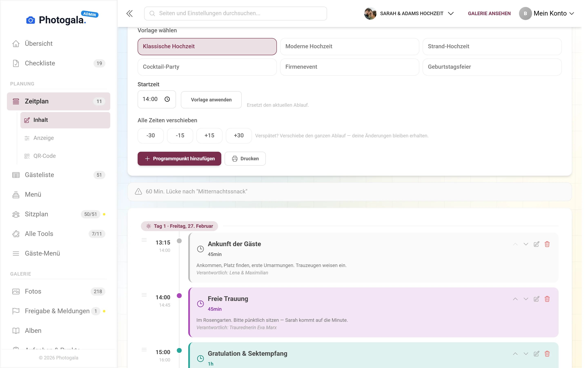
Task: Open Menü in the sidebar
Action: (x=59, y=194)
